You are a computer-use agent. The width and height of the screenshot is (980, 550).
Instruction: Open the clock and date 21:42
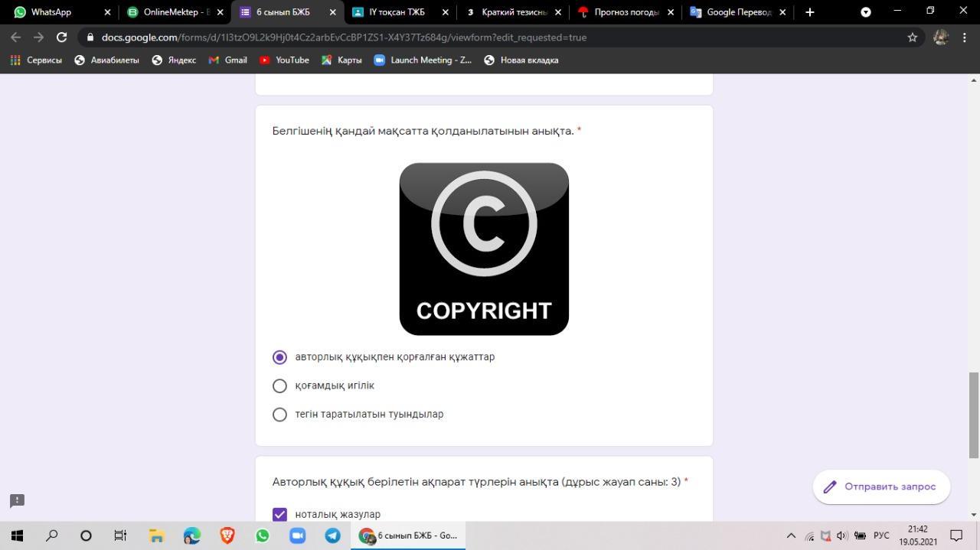(x=918, y=535)
